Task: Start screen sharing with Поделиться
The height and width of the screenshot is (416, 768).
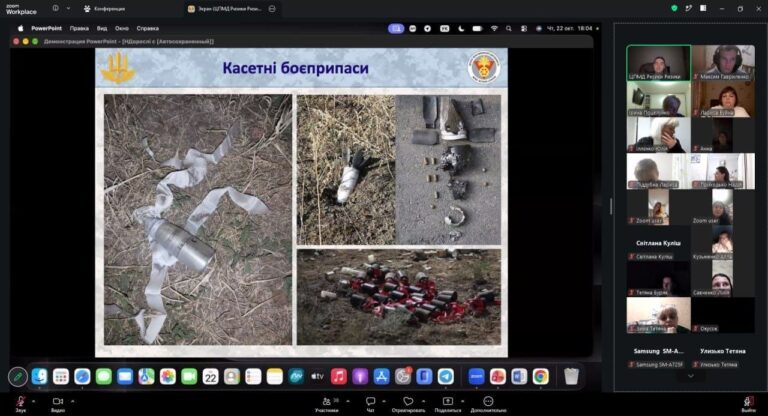Action: (448, 404)
